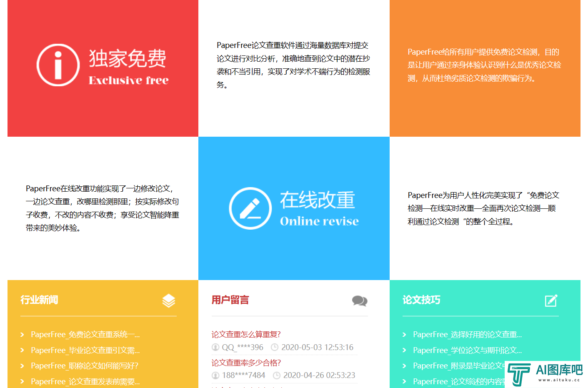Click chevron before PaperFree_论文查重发表前需要

point(23,382)
